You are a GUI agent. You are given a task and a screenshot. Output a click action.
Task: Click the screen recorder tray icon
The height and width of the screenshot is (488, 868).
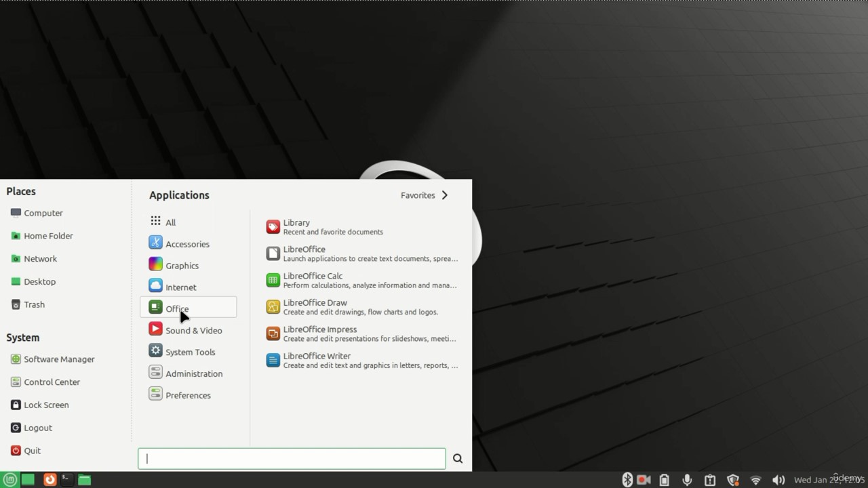coord(644,480)
